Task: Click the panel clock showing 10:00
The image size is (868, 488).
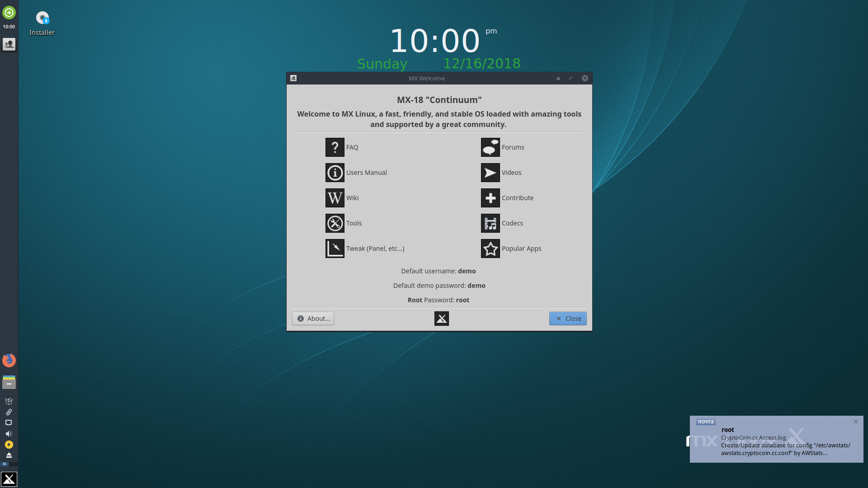Action: 9,27
